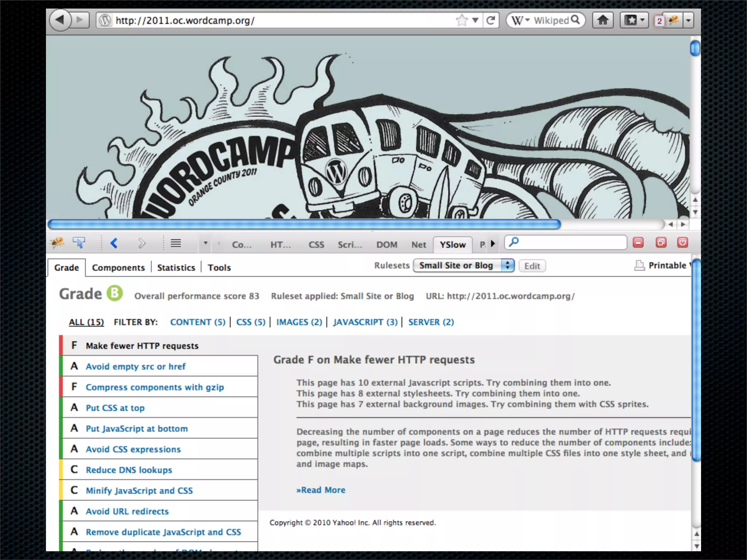
Task: Switch to the Net panel tab
Action: pyautogui.click(x=418, y=245)
